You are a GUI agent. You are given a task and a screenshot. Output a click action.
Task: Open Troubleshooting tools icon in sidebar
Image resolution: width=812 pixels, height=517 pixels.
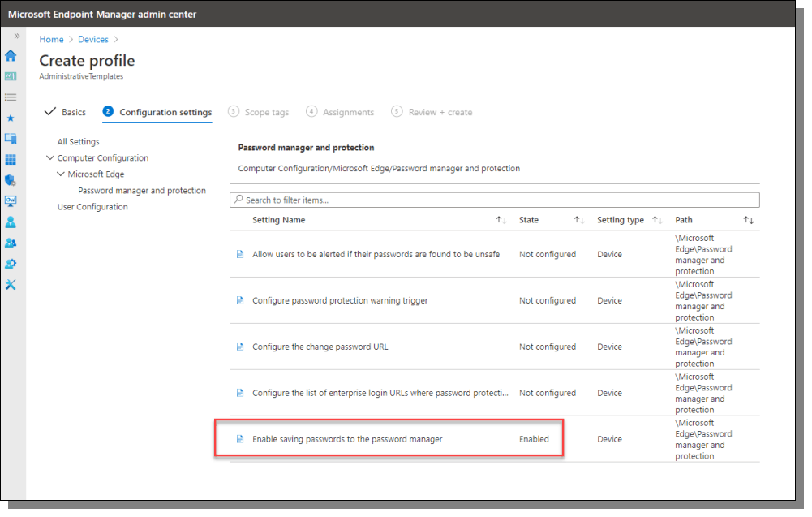[x=11, y=284]
